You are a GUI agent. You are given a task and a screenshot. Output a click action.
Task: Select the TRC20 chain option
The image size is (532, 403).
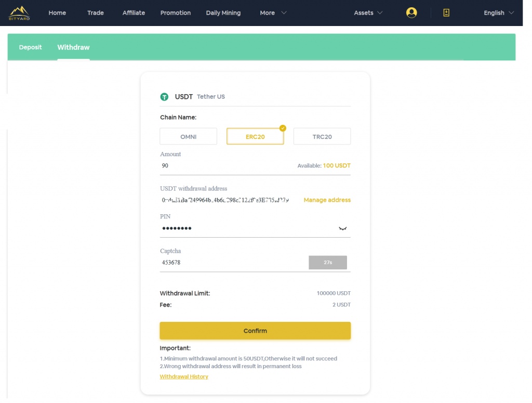pyautogui.click(x=322, y=137)
